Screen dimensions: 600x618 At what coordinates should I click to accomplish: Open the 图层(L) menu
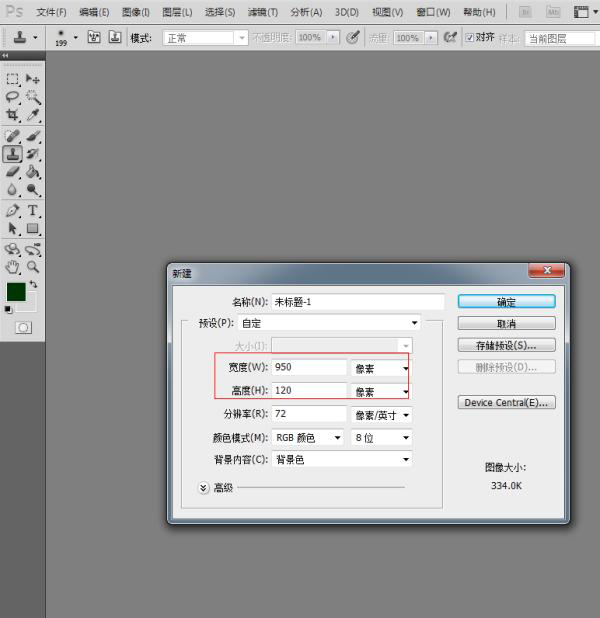point(177,12)
